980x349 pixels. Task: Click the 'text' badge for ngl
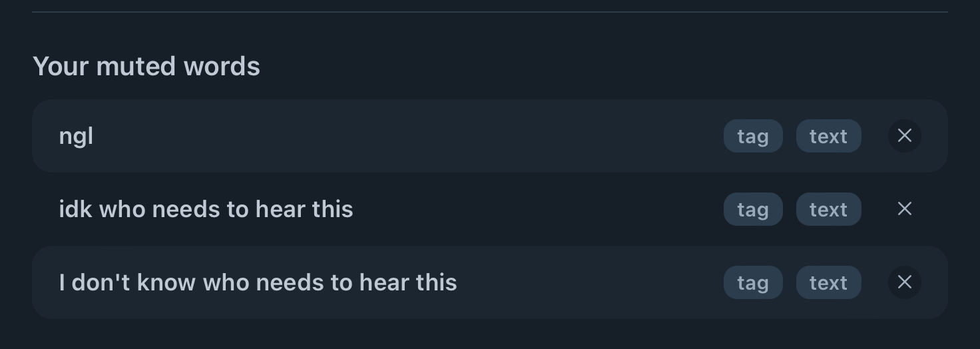[828, 136]
